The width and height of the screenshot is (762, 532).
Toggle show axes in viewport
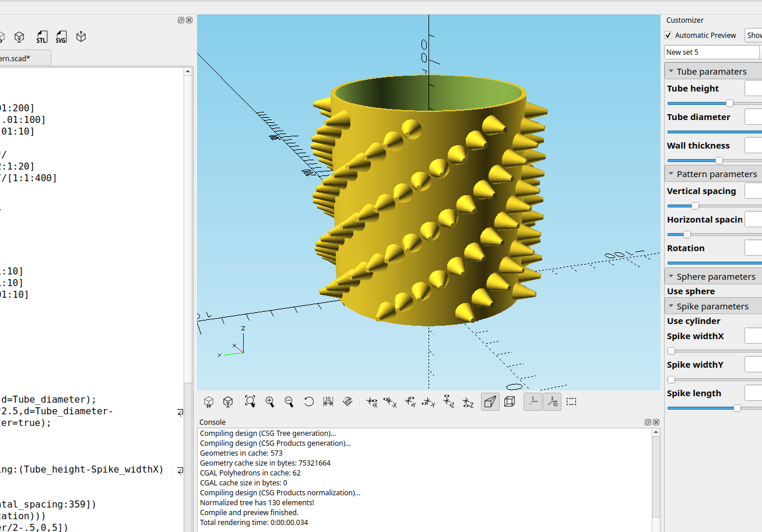pos(532,401)
